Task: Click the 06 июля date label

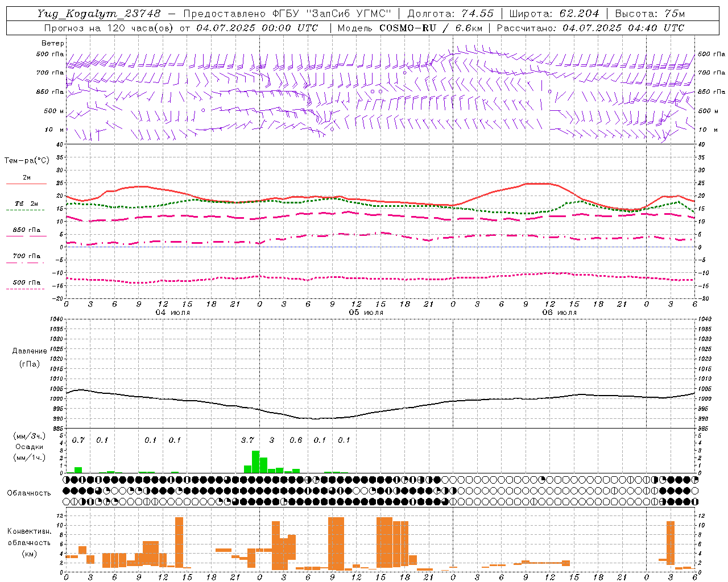Action: [559, 313]
